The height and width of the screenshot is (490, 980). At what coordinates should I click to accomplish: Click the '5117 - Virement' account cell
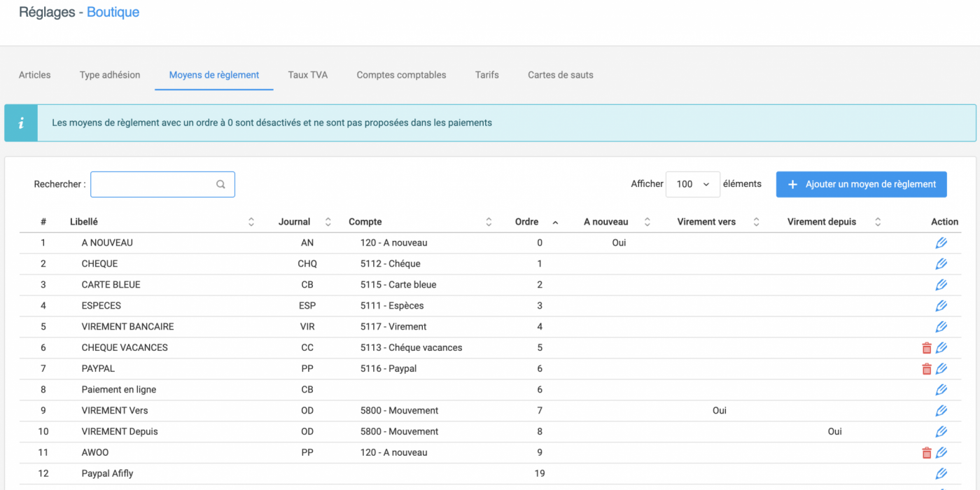(393, 327)
